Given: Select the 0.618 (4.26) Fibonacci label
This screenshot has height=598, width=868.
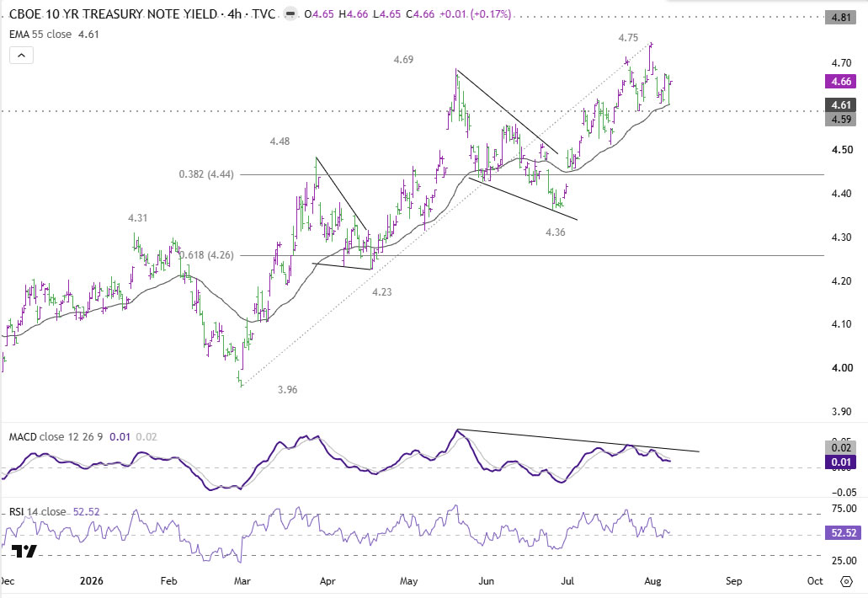Looking at the screenshot, I should (206, 255).
